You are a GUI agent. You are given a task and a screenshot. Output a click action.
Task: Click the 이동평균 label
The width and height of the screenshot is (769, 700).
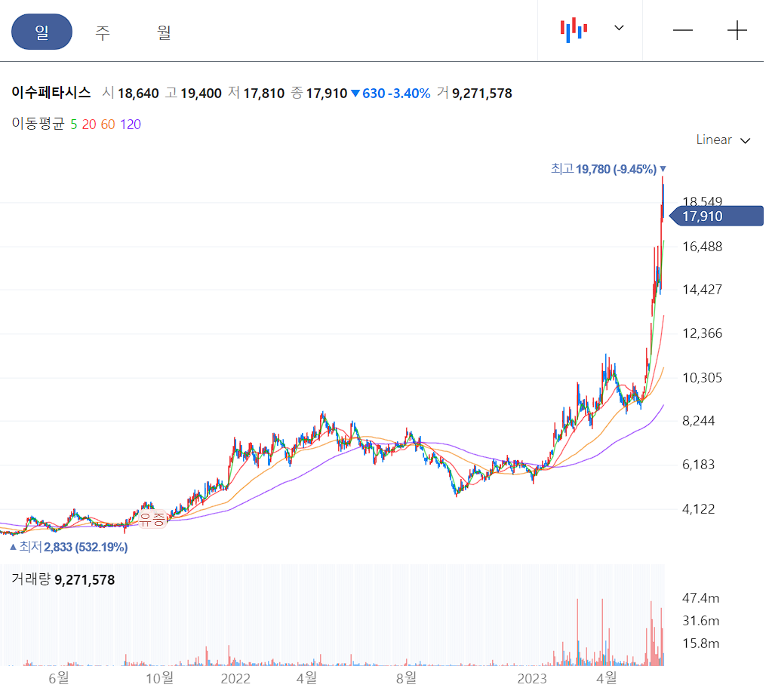point(38,124)
